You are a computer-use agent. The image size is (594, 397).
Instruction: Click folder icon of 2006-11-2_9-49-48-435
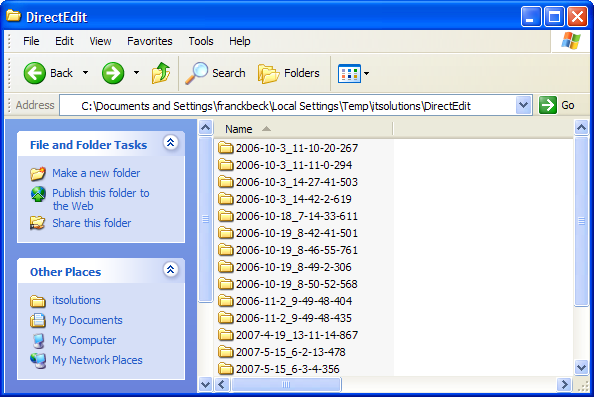[226, 318]
